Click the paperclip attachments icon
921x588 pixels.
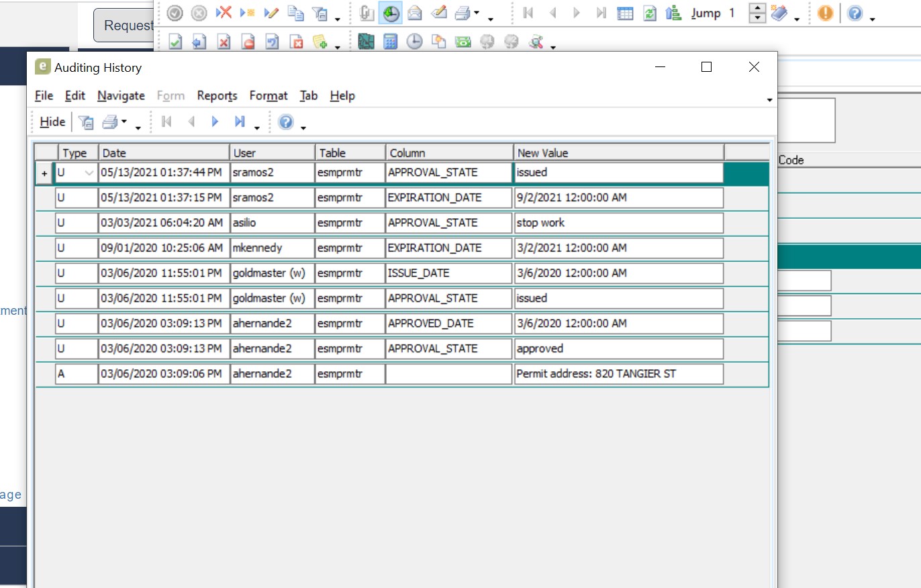(367, 13)
